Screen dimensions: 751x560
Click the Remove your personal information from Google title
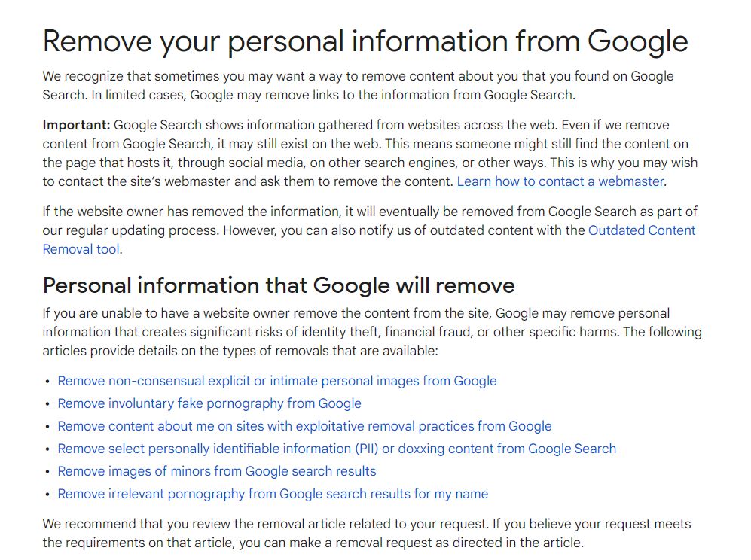tap(365, 41)
